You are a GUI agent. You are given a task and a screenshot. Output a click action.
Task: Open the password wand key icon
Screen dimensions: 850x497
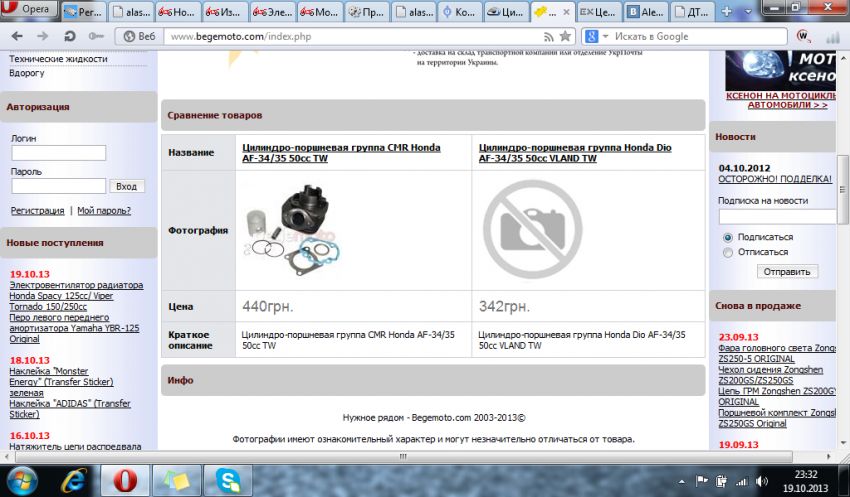click(96, 36)
